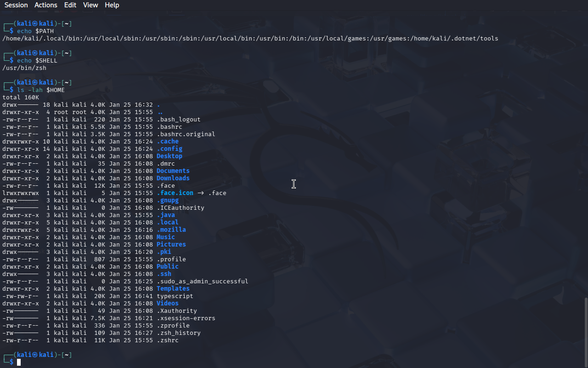Open the View menu
The height and width of the screenshot is (368, 588).
click(x=90, y=5)
